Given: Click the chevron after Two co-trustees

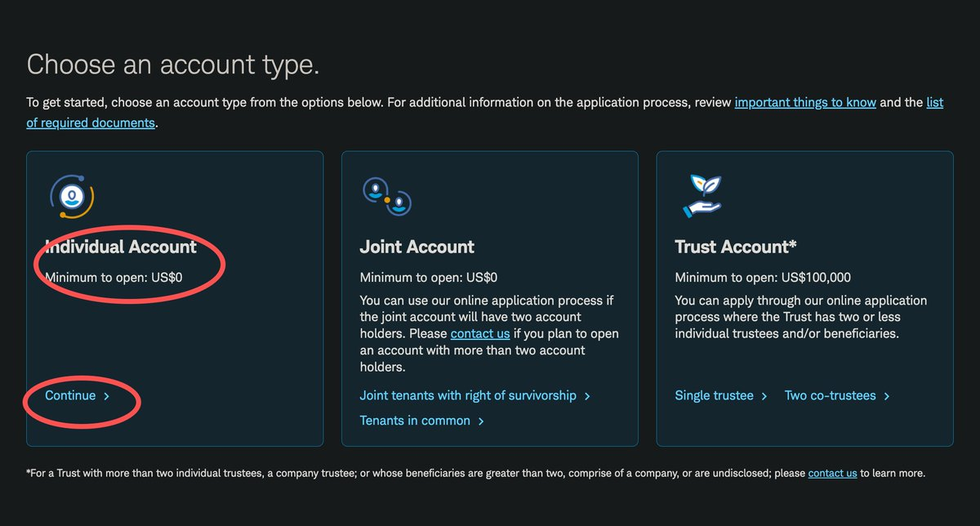Looking at the screenshot, I should click(887, 396).
